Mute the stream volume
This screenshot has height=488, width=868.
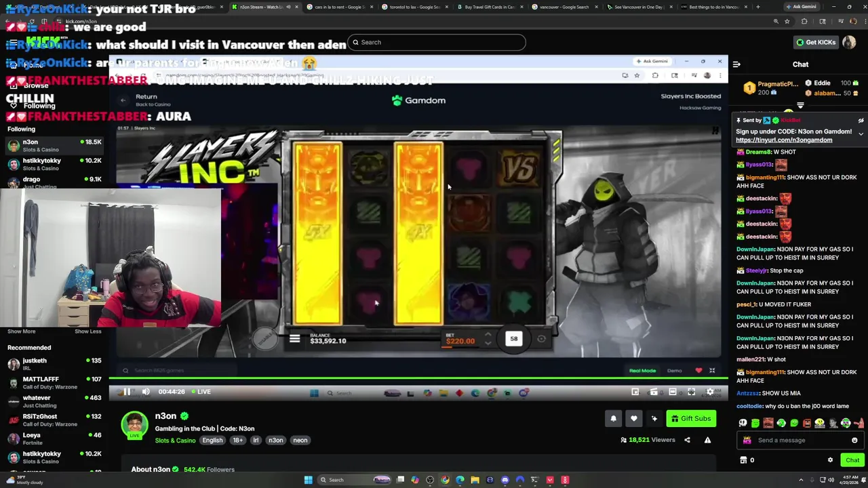pyautogui.click(x=146, y=392)
